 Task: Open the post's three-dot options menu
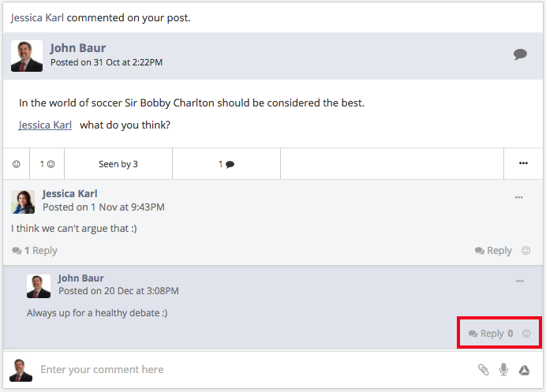[x=523, y=163]
